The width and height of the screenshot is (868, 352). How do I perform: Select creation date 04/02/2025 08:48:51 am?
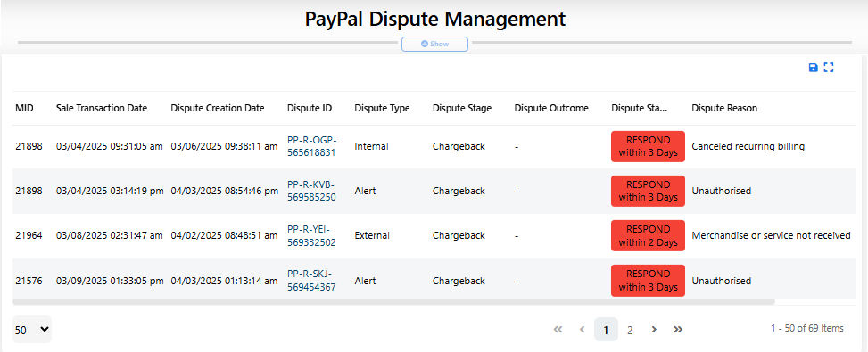point(224,235)
